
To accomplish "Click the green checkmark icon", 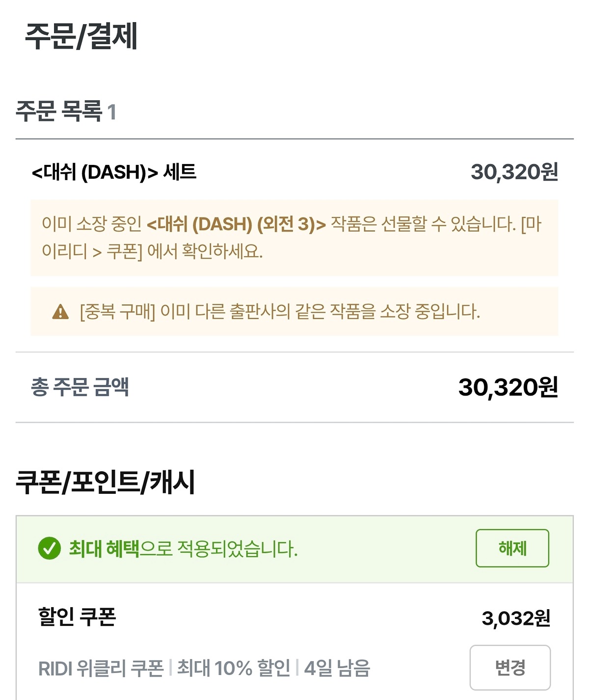I will coord(49,548).
